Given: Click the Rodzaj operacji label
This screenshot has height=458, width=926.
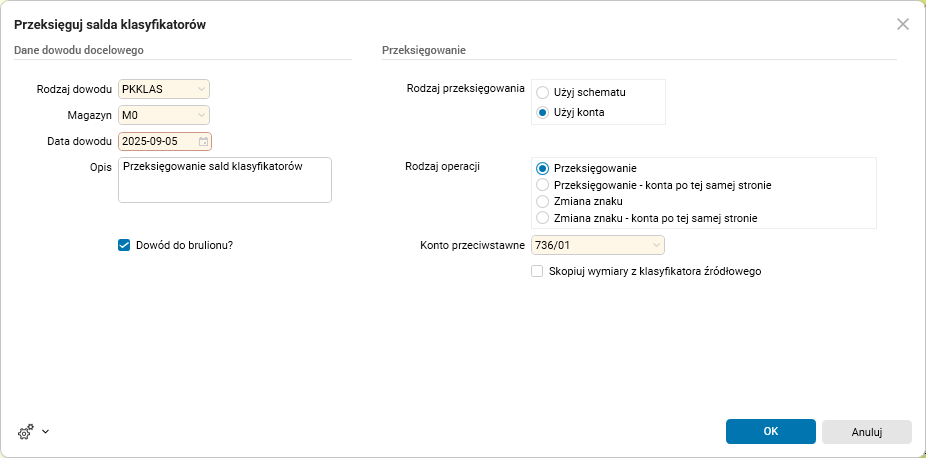Looking at the screenshot, I should pyautogui.click(x=442, y=166).
